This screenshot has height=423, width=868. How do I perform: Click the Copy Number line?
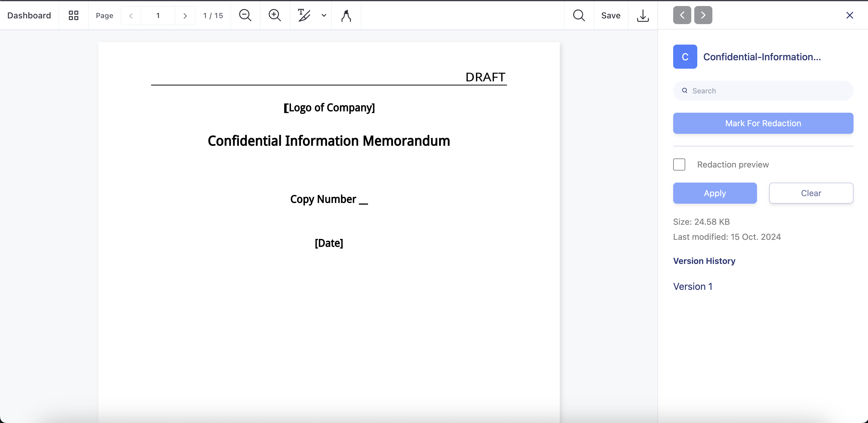(329, 199)
